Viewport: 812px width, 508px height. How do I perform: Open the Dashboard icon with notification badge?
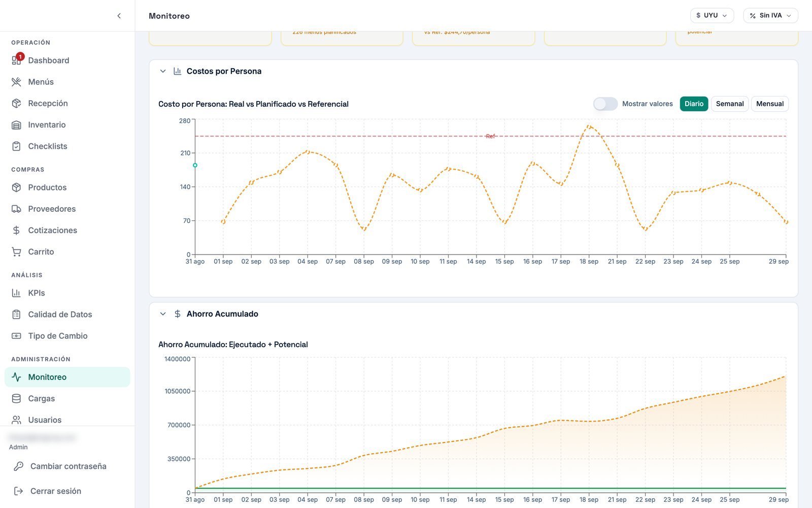[16, 60]
